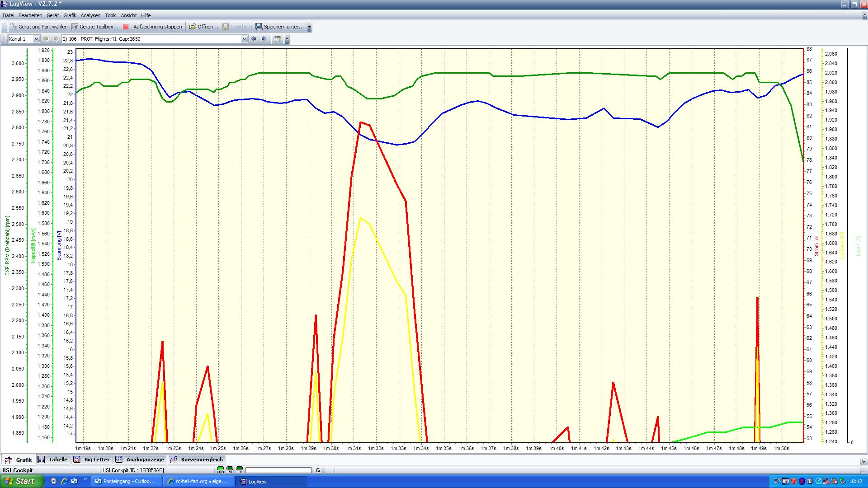
Task: Open the Windows Start button
Action: tap(22, 481)
